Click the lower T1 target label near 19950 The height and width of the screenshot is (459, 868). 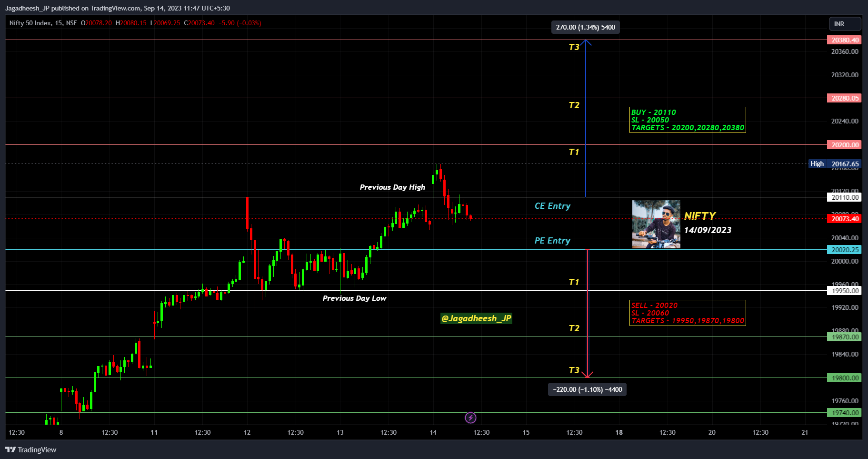[574, 282]
